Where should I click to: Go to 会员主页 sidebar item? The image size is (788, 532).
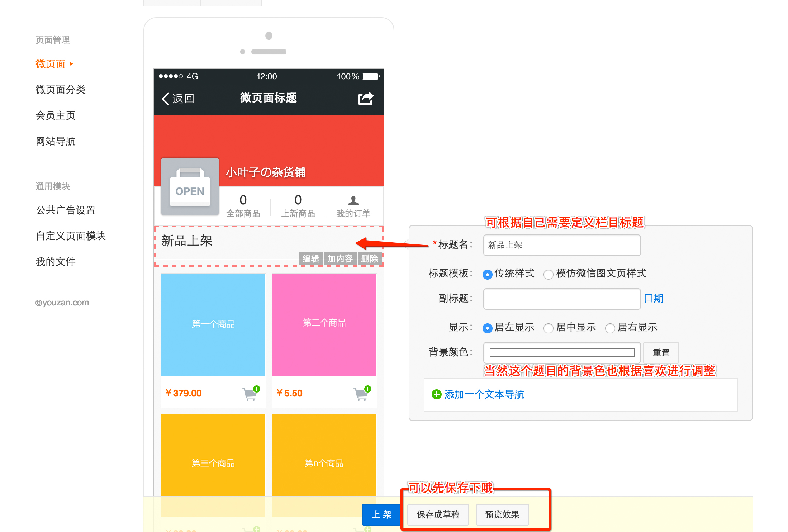[x=56, y=115]
